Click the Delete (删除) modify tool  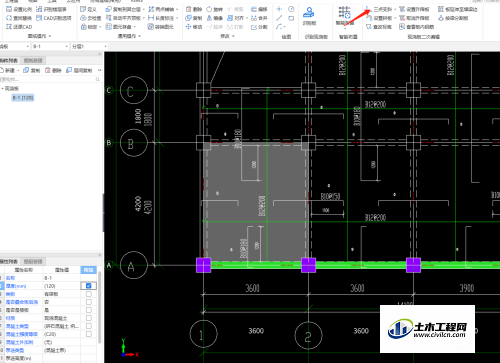pos(194,9)
